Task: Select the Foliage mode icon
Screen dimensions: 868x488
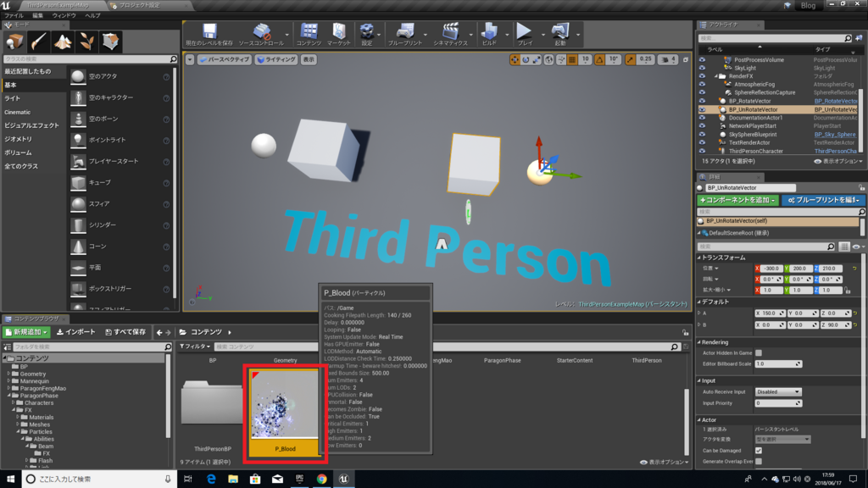Action: (x=86, y=42)
